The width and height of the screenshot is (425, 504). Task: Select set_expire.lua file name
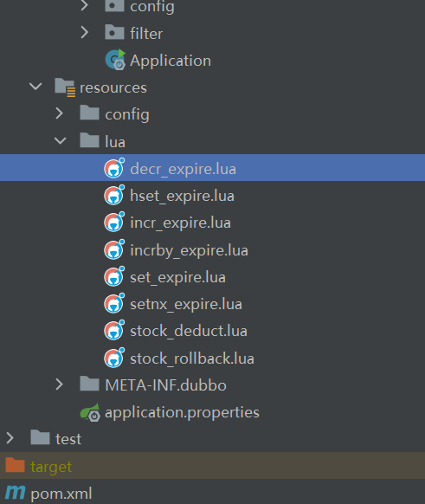pos(178,277)
